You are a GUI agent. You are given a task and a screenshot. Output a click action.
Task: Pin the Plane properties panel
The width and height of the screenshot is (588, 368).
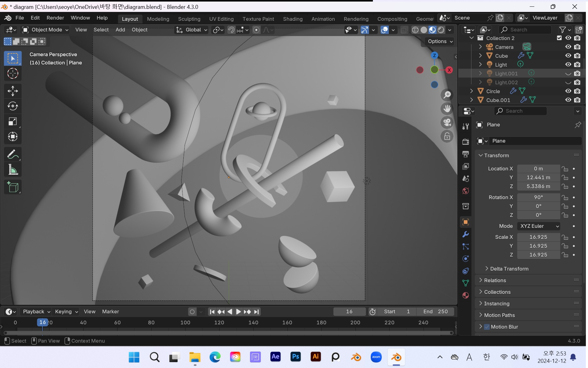click(x=578, y=125)
